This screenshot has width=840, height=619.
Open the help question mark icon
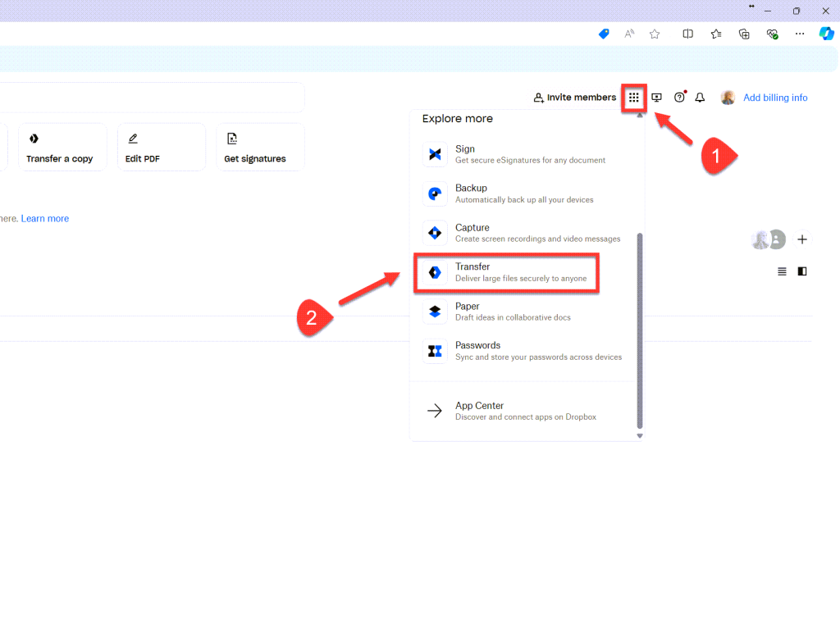coord(679,98)
